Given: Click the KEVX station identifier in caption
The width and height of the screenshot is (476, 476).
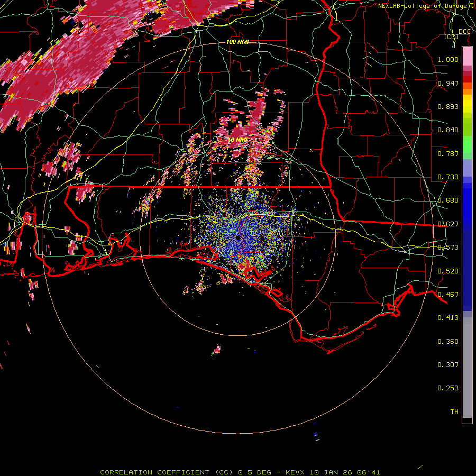Looking at the screenshot, I should click(x=296, y=472).
